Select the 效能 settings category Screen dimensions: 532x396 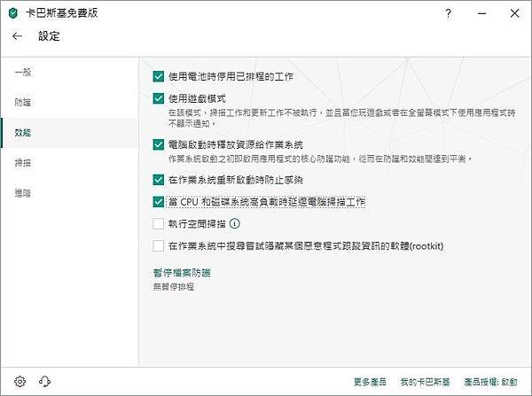69,133
